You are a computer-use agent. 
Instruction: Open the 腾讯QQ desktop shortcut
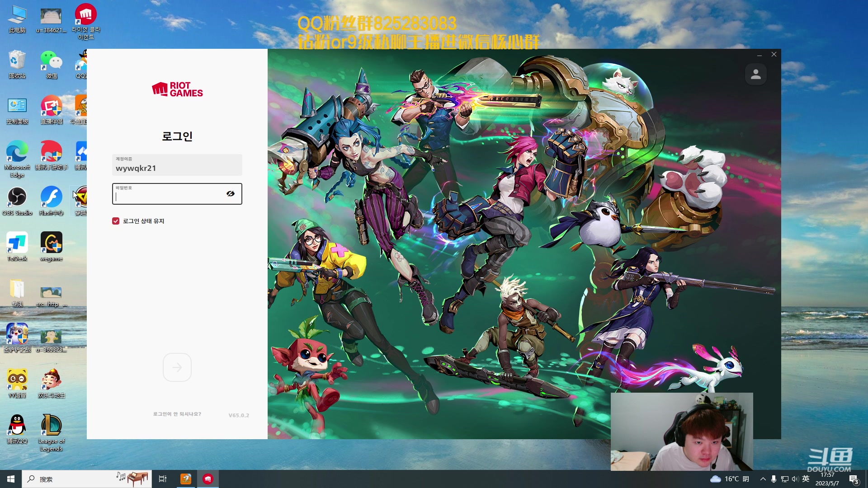[17, 430]
